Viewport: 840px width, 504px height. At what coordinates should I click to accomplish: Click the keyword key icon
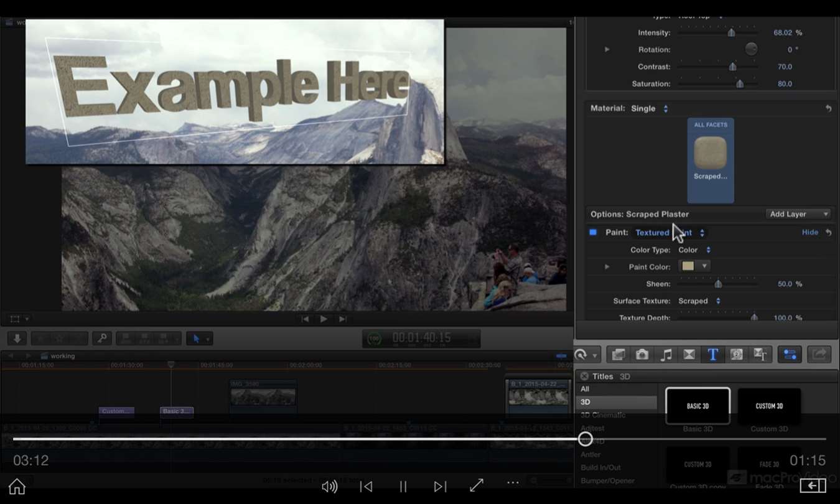[102, 338]
